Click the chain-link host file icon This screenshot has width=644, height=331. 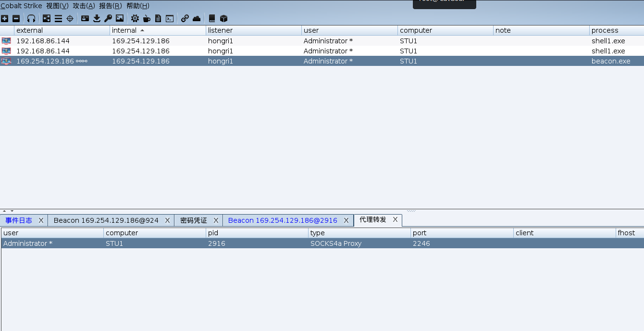[x=185, y=19]
